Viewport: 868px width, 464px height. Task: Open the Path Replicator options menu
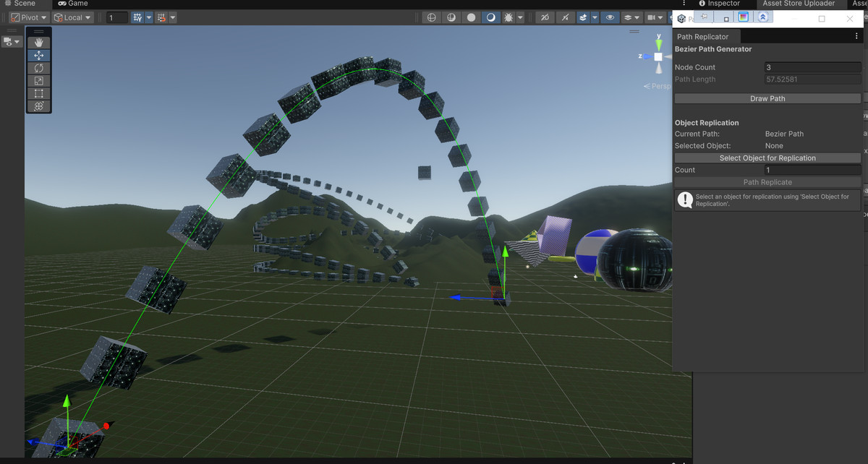pos(856,35)
